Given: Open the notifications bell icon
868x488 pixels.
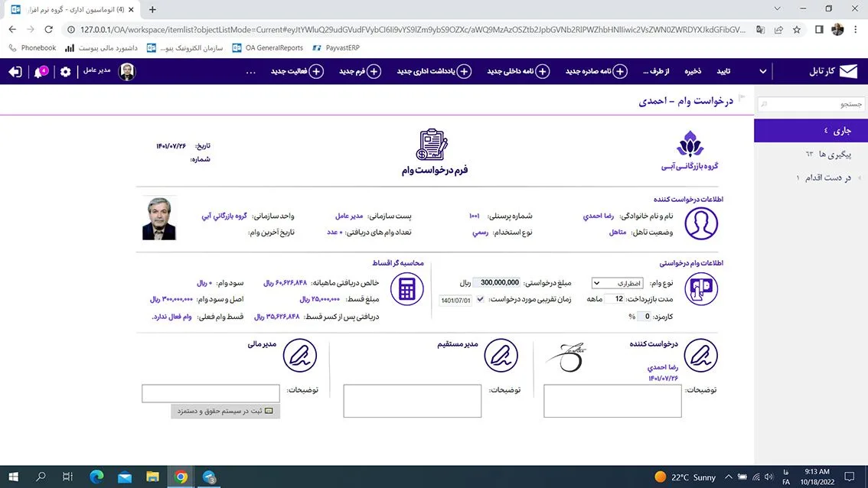Looking at the screenshot, I should click(38, 72).
